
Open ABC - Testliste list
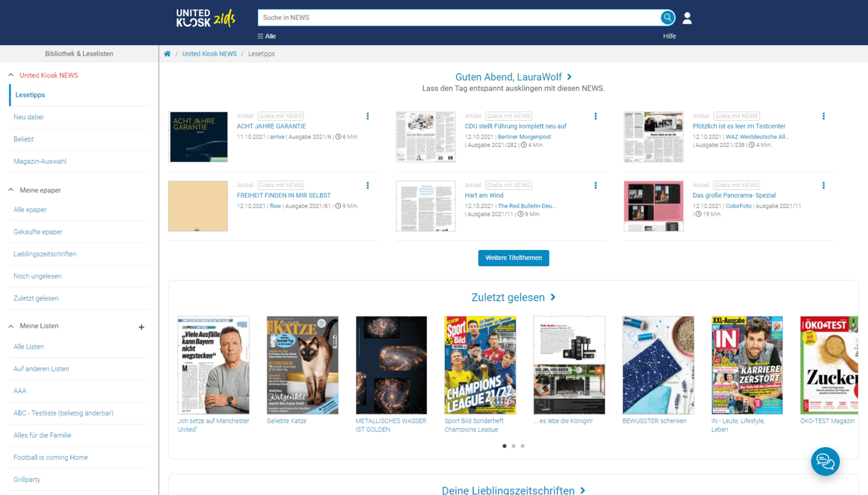(x=63, y=413)
